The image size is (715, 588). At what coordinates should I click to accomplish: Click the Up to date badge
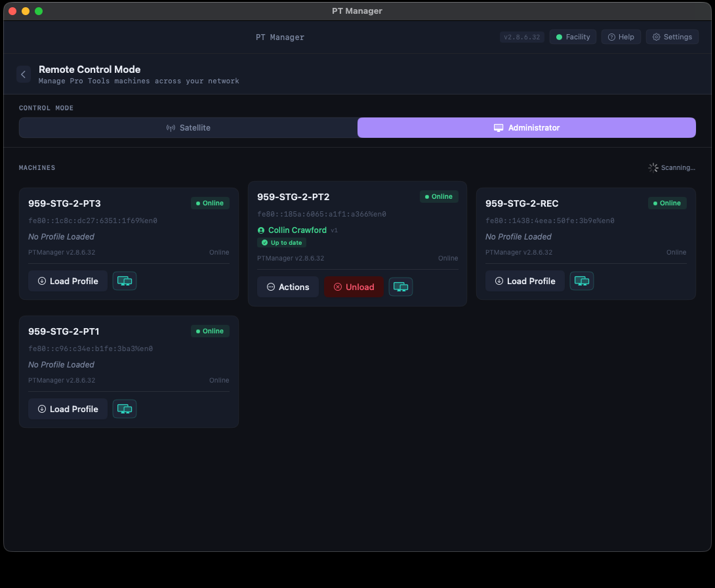pyautogui.click(x=282, y=243)
